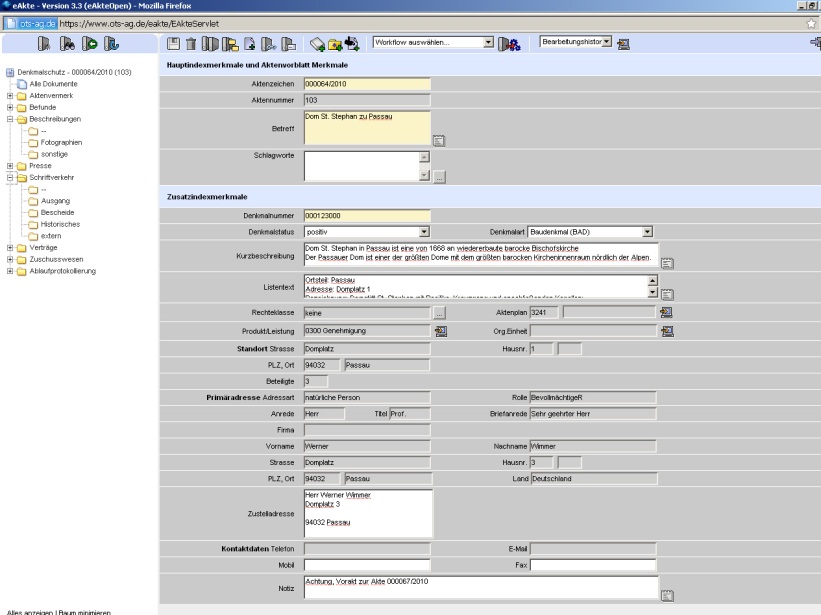Open the editor icon beside Kurzbeschreibung
The image size is (821, 615).
tap(667, 262)
